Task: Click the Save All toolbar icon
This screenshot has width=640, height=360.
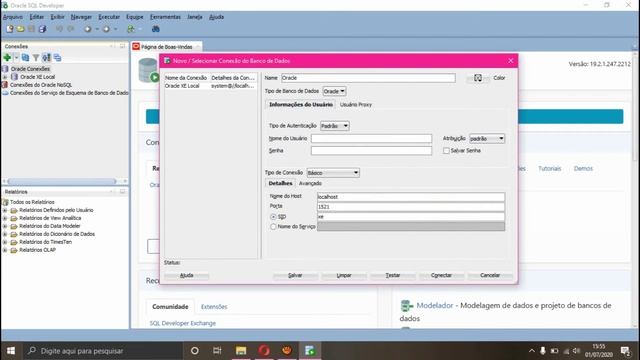Action: (42, 29)
